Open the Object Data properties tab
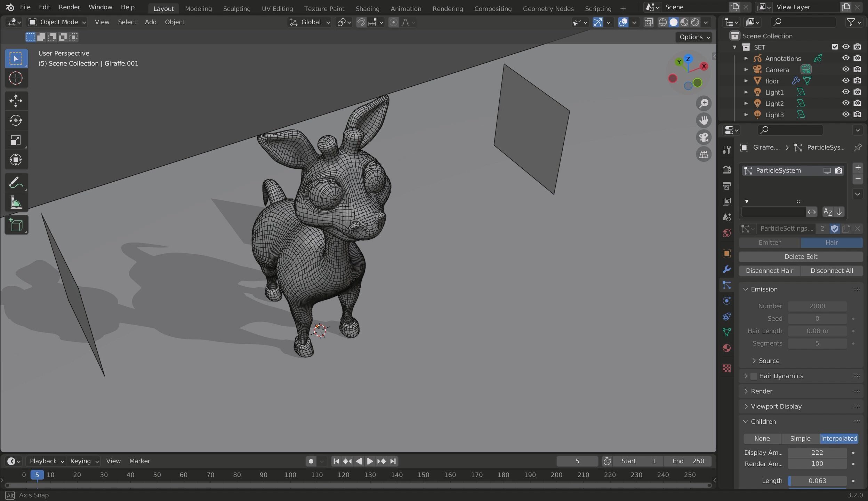Screen dimensions: 868x501 click(x=726, y=332)
